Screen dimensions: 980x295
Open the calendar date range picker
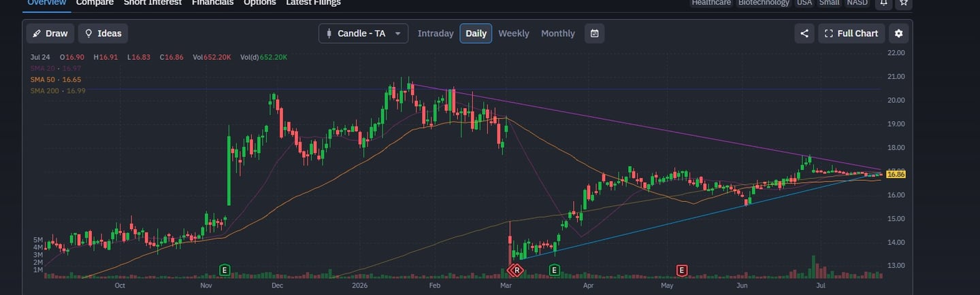tap(594, 33)
